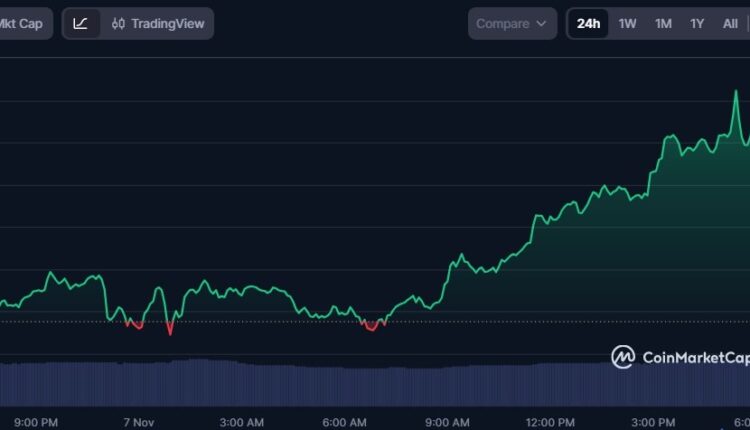Switch chart range to 1M
Viewport: 750px width, 430px height.
(663, 23)
